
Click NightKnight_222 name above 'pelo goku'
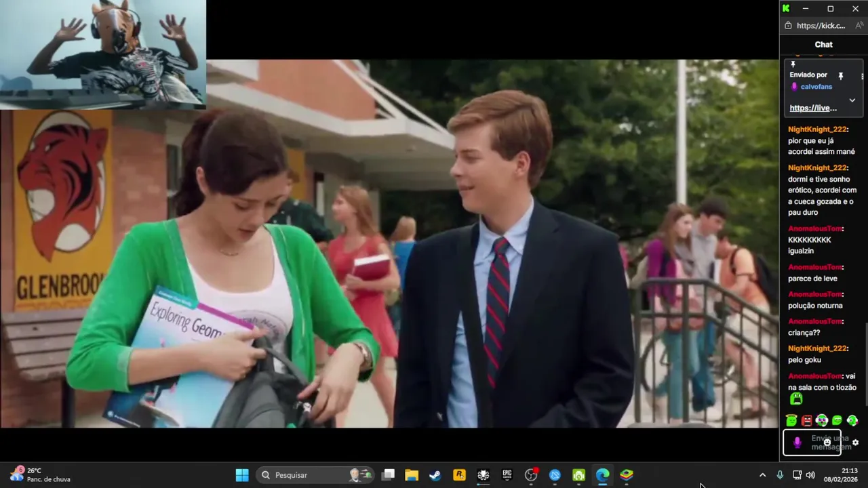(817, 348)
